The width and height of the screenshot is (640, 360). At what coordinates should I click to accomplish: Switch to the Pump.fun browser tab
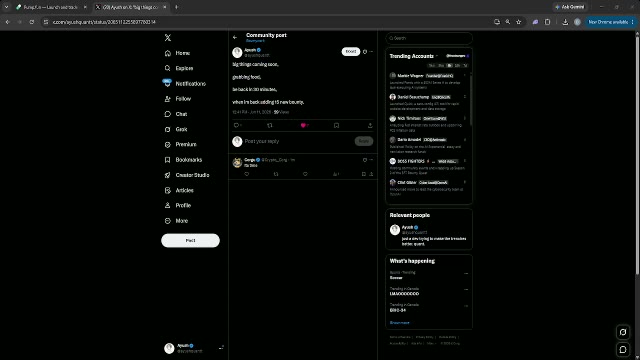(x=51, y=7)
